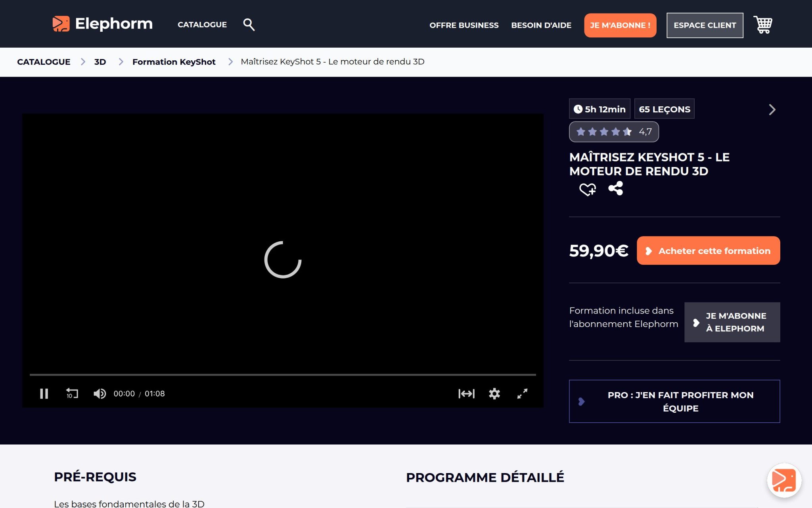Click the course title MAÎTRISEZ KEYSHOT 5
The height and width of the screenshot is (508, 812).
click(649, 164)
